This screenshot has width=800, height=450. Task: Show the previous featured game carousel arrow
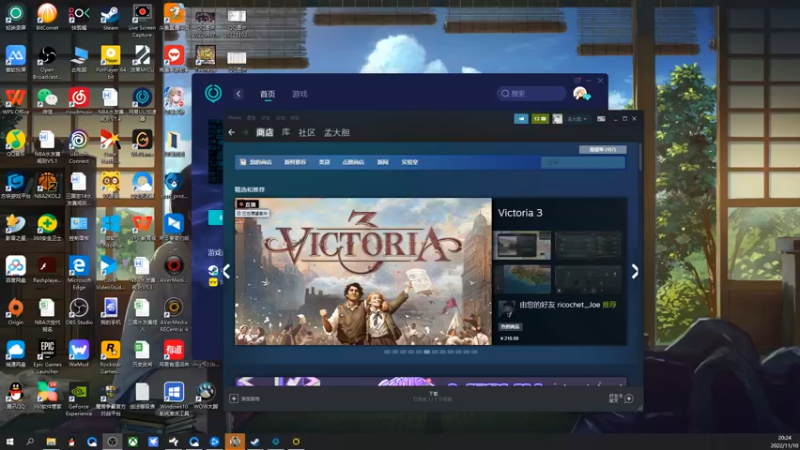(x=227, y=271)
